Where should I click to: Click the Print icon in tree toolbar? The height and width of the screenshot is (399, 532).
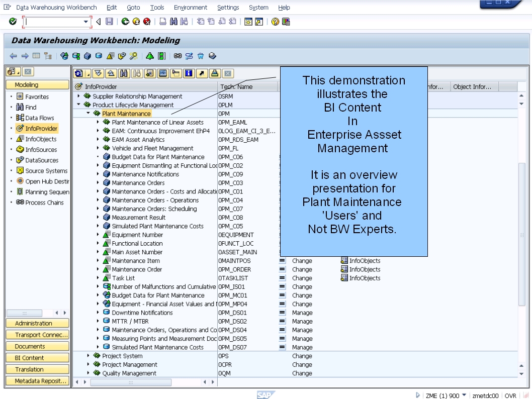[214, 73]
